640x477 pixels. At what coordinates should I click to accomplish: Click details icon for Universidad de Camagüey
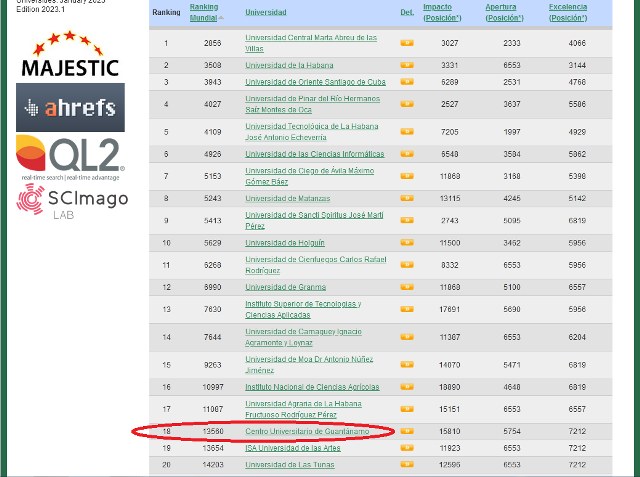click(x=407, y=337)
